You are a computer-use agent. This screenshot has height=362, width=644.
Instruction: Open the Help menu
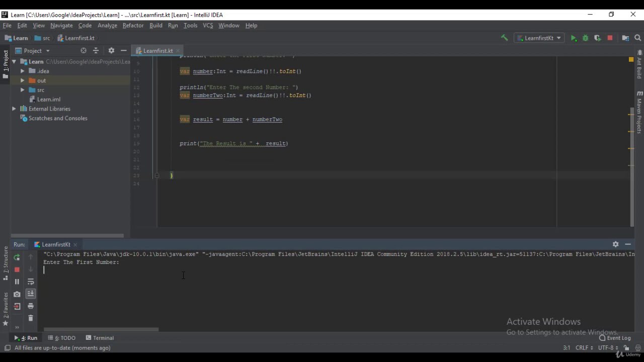point(251,25)
